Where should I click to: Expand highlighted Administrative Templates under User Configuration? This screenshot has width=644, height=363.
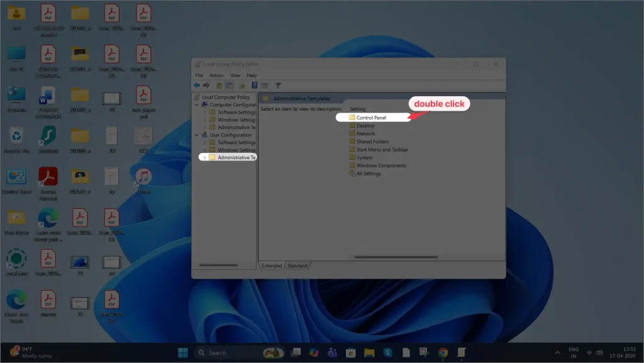click(x=205, y=157)
